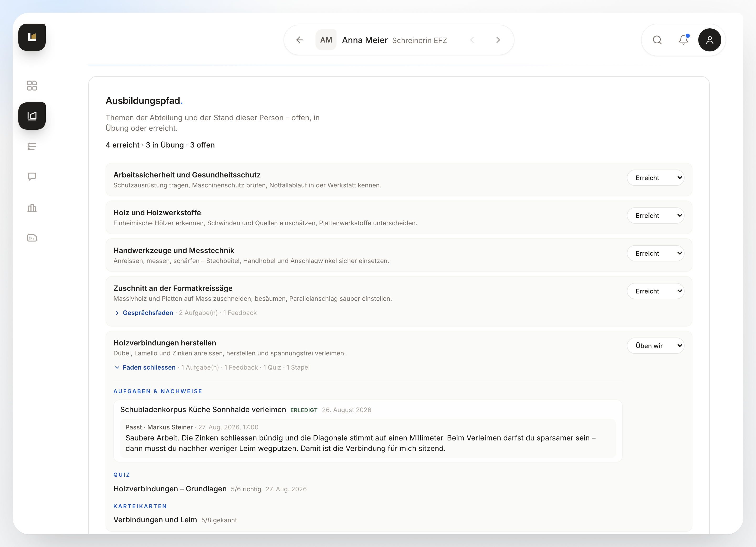This screenshot has height=547, width=756.
Task: Click the '26. August 2026' task date
Action: pos(347,410)
